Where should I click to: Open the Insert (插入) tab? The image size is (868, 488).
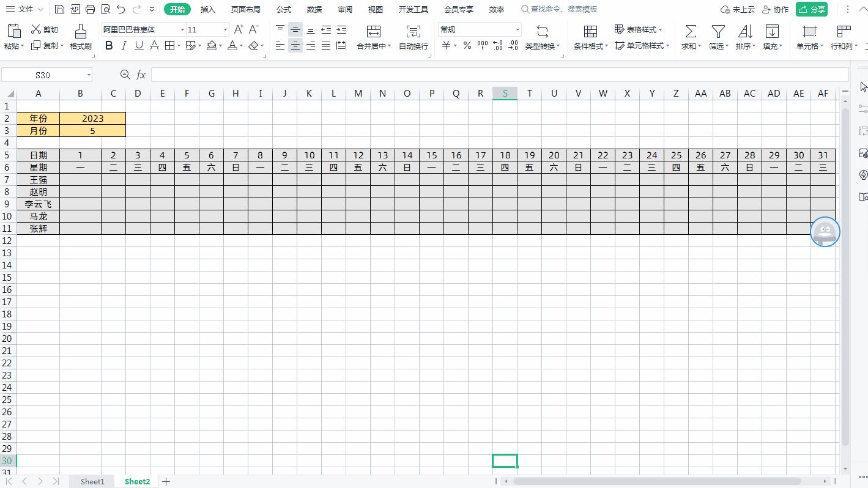tap(208, 9)
